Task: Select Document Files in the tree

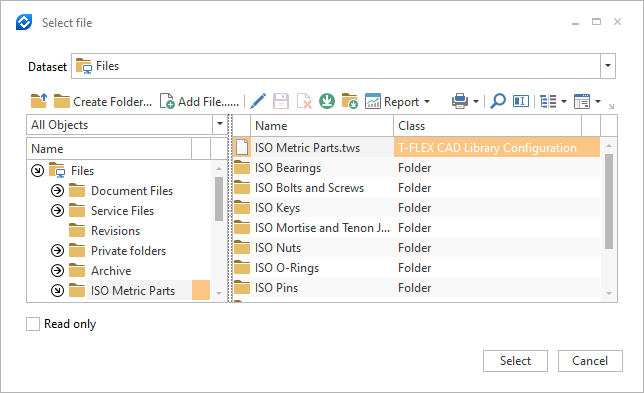Action: (132, 191)
